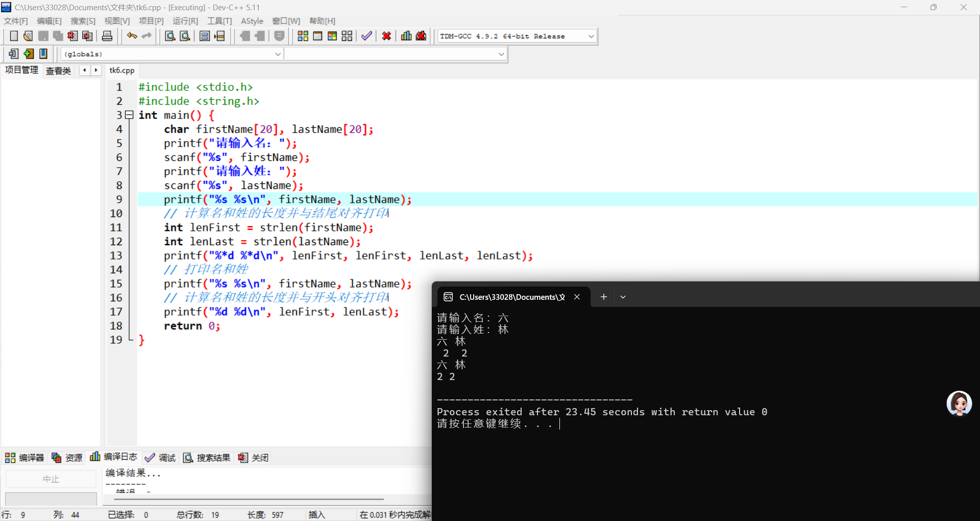
Task: Open the empty function list dropdown
Action: (x=501, y=54)
